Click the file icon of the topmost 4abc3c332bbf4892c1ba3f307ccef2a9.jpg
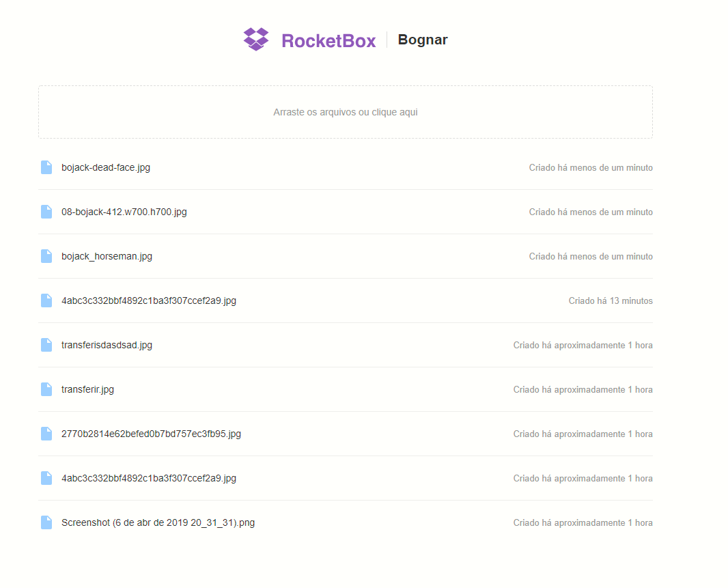 click(46, 300)
